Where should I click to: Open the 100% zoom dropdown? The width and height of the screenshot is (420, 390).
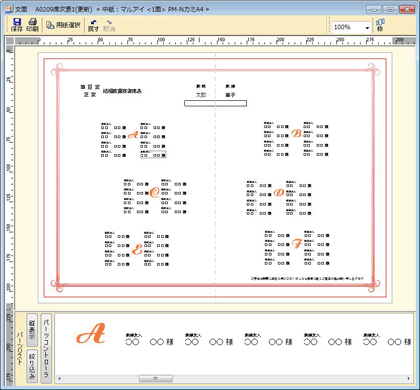pos(367,28)
